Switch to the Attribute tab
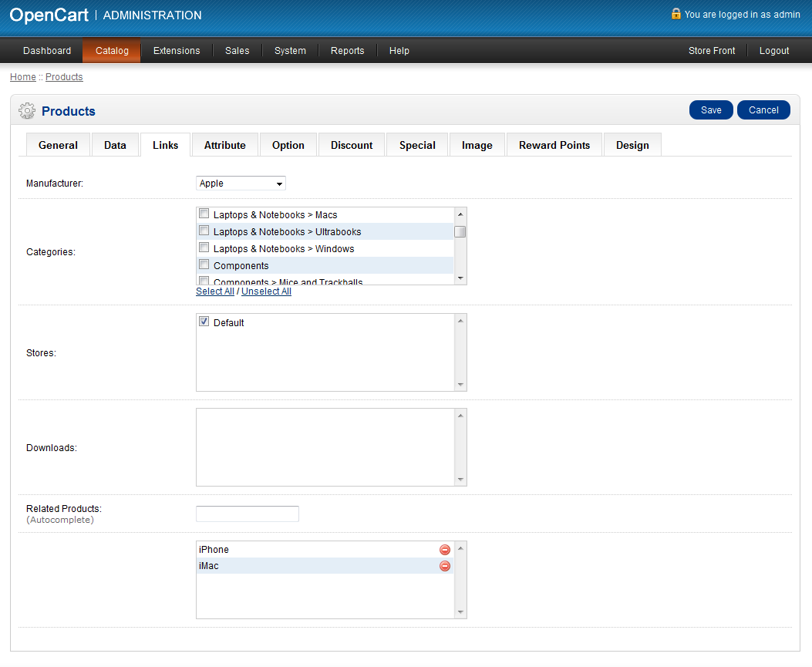This screenshot has height=667, width=812. [x=225, y=145]
